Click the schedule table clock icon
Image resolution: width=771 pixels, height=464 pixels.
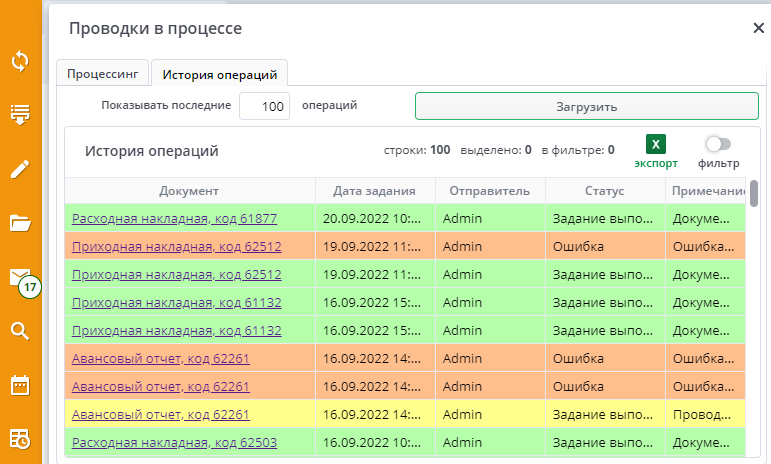click(x=20, y=438)
